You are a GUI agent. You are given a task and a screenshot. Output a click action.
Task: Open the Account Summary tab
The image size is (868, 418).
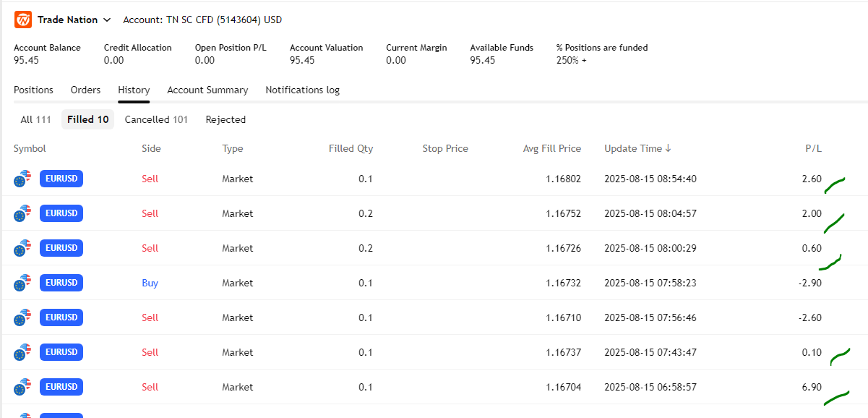pyautogui.click(x=207, y=90)
